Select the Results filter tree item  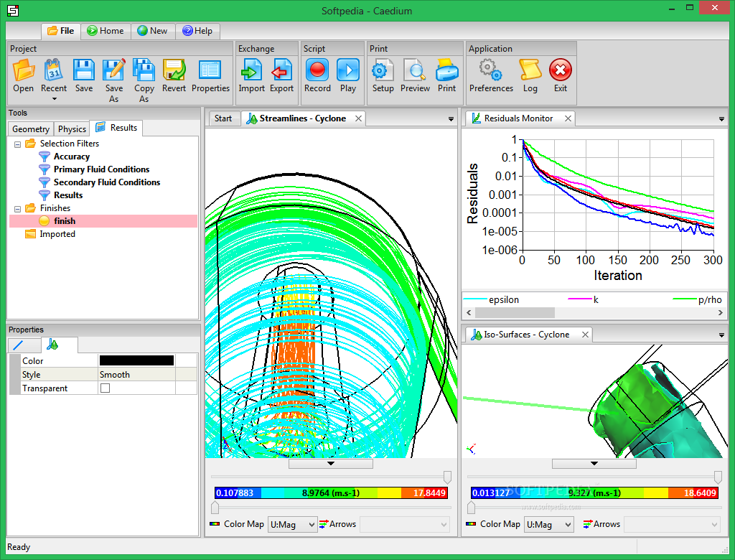tap(68, 195)
